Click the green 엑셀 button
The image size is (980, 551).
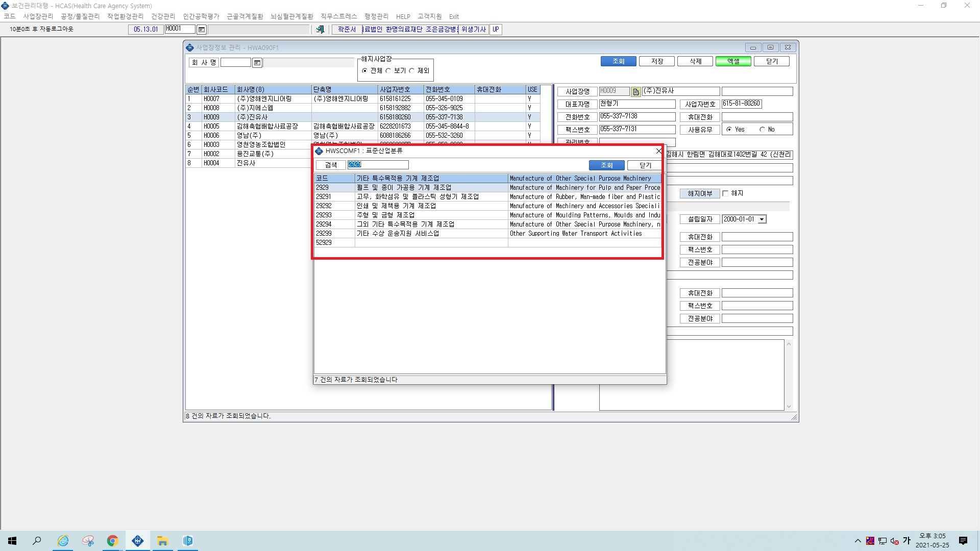(733, 61)
